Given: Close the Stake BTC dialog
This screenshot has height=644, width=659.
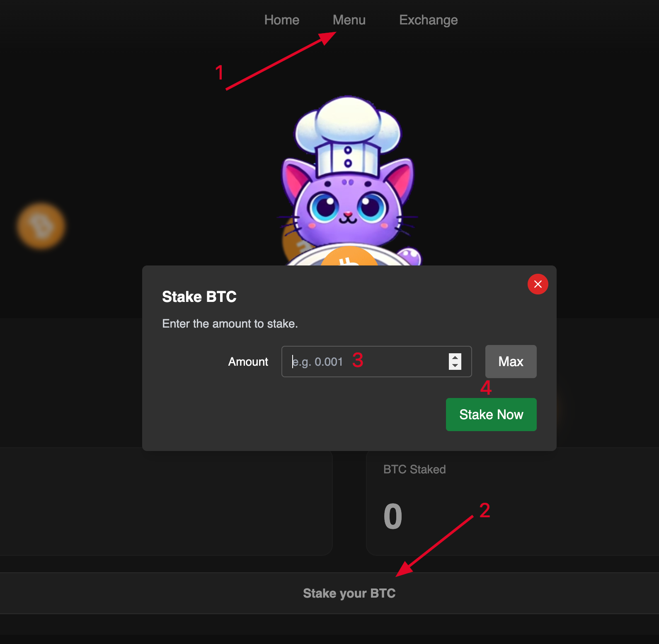Looking at the screenshot, I should pos(538,284).
